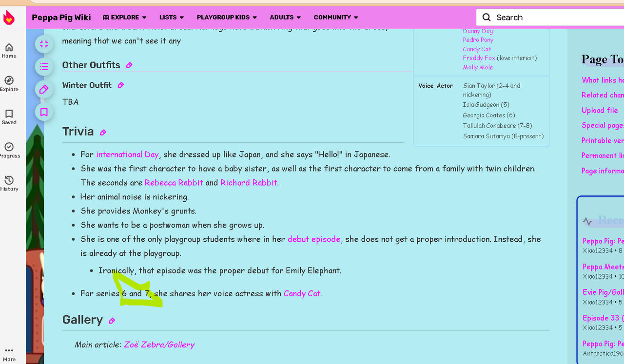Screen dimensions: 624x364
Task: Open the Peppa Pig Wiki home title
Action: point(61,17)
